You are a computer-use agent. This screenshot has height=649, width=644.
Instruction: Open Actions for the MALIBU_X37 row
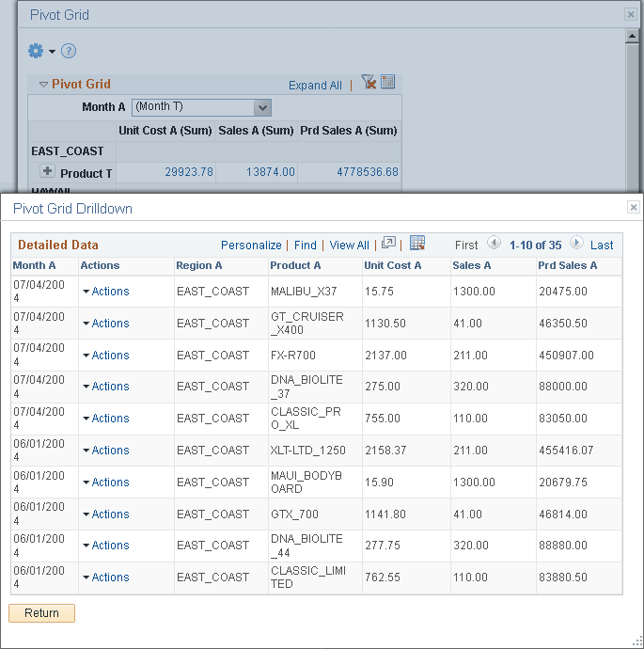(x=106, y=292)
